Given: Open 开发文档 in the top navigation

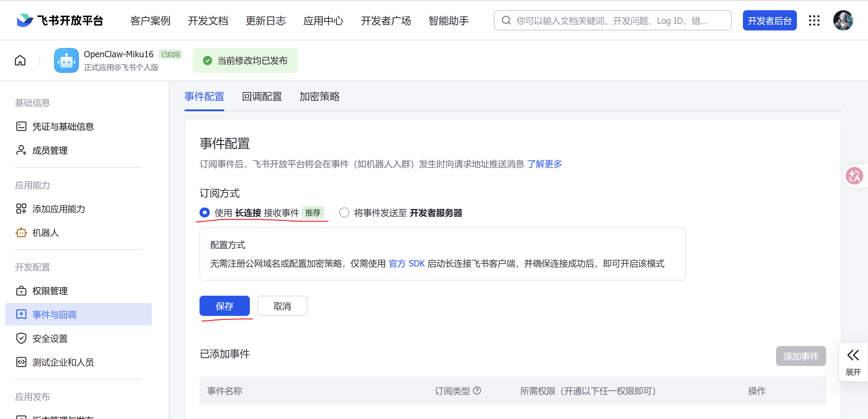Looking at the screenshot, I should [208, 21].
